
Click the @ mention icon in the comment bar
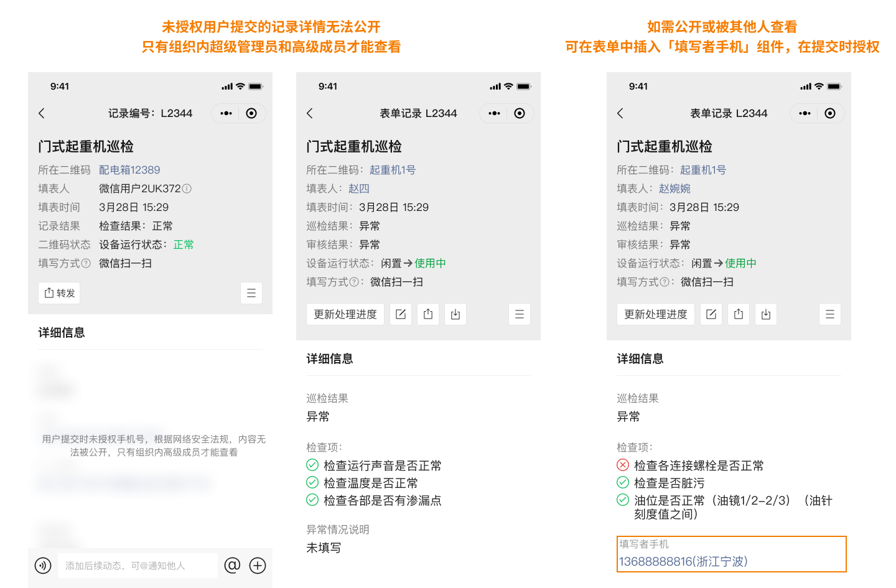pos(232,566)
